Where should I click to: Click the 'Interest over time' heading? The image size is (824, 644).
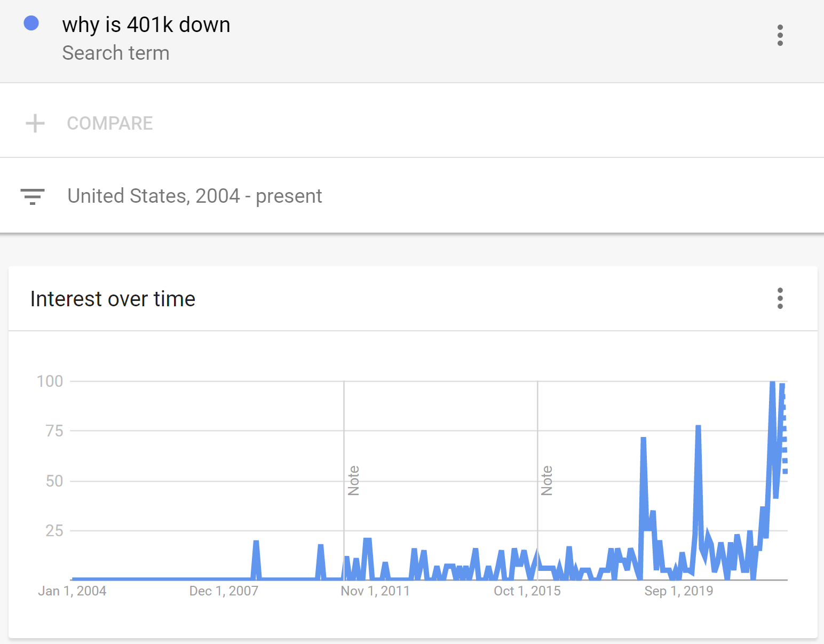coord(113,299)
